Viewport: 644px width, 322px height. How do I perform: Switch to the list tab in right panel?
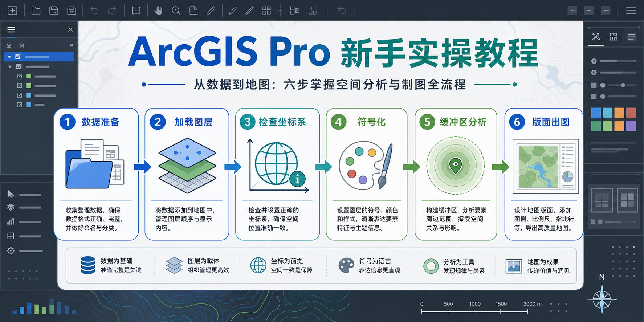pyautogui.click(x=631, y=37)
